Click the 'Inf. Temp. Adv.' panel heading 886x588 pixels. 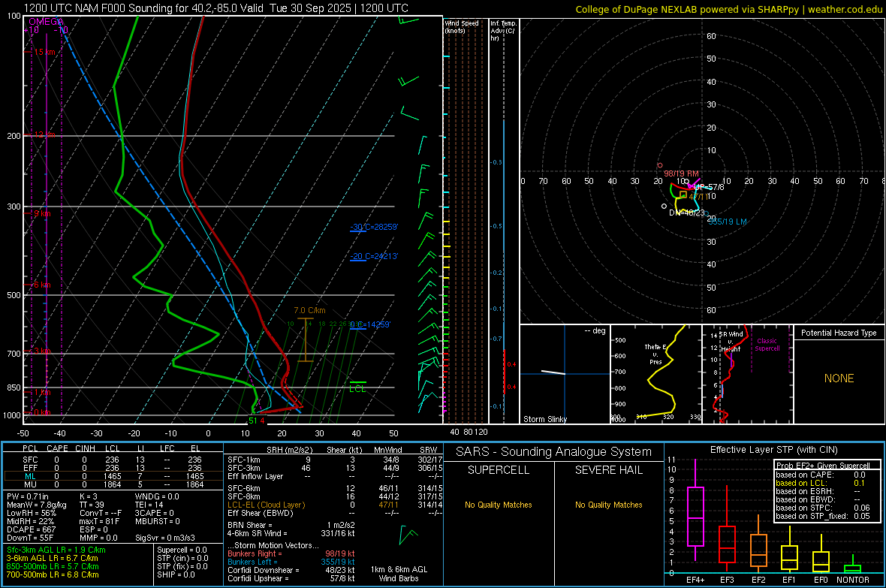503,31
